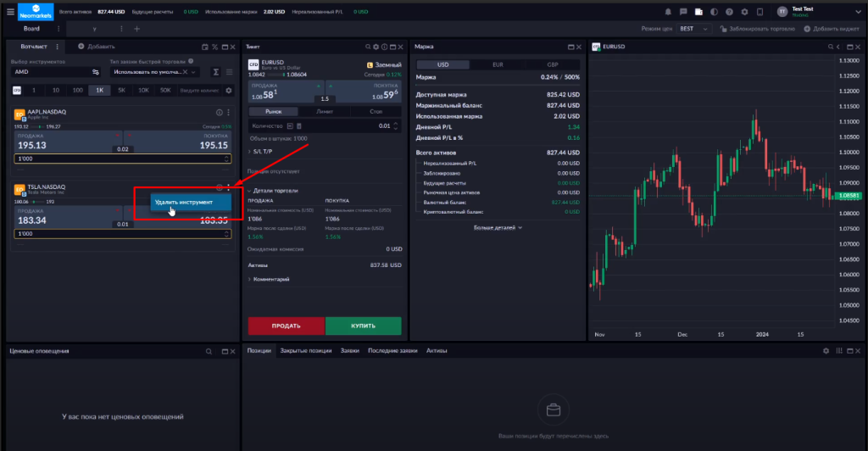This screenshot has height=451, width=868.
Task: Select the 50K quantity preset
Action: [165, 90]
